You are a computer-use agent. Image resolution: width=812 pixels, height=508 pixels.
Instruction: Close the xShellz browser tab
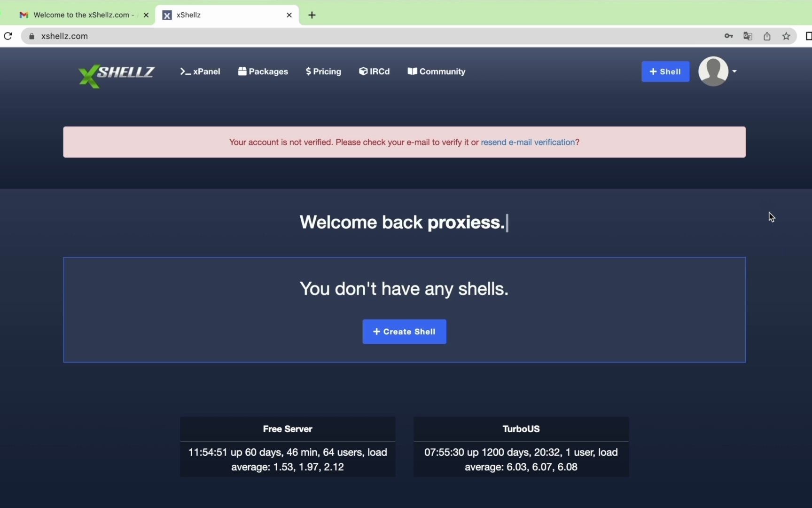pos(289,15)
